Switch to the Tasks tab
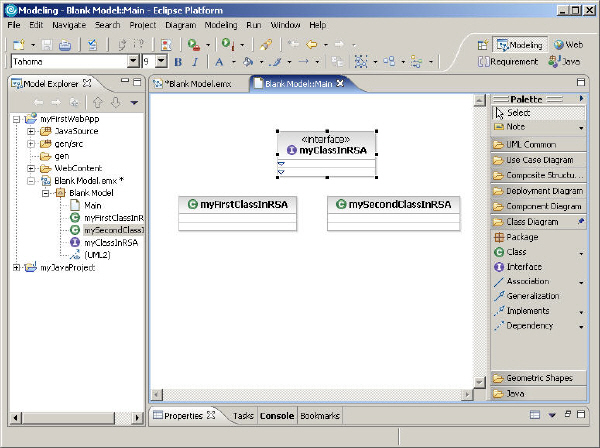 (x=243, y=416)
